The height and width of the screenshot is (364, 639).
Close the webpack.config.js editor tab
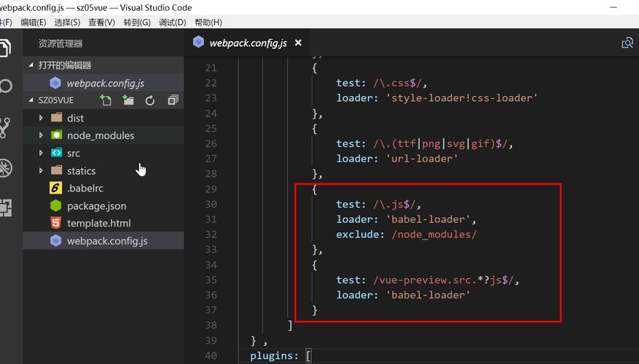coord(298,42)
